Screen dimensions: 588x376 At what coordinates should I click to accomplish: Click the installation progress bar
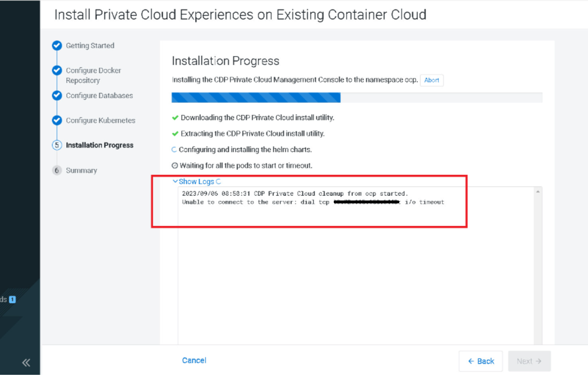tap(356, 97)
